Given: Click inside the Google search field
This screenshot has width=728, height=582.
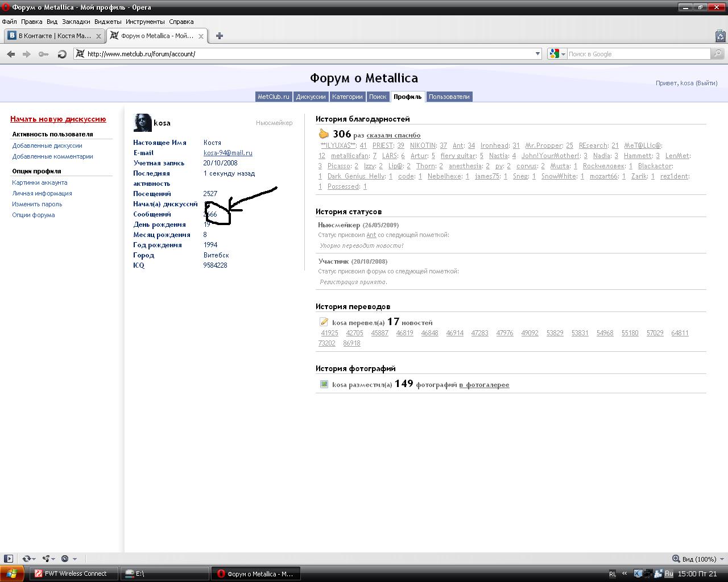Looking at the screenshot, I should click(x=637, y=54).
